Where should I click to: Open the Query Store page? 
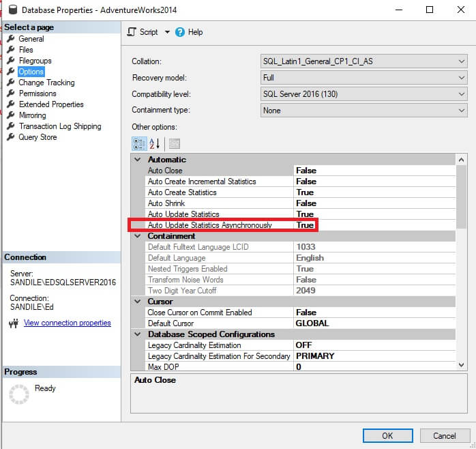coord(38,137)
